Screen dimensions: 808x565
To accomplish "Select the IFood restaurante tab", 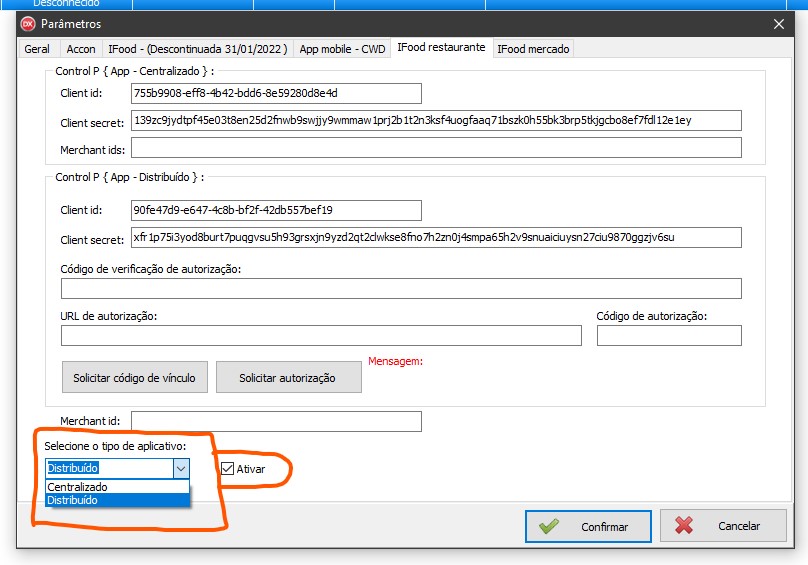I will (441, 47).
